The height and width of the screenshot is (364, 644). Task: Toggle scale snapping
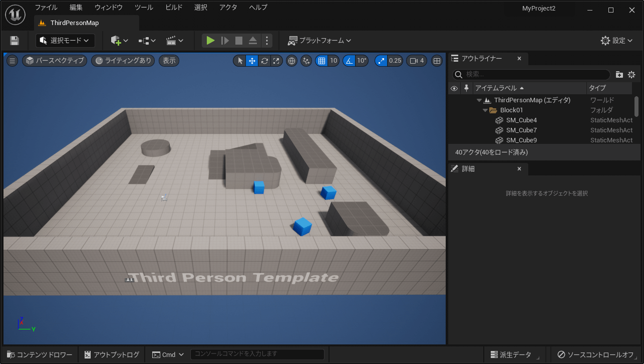tap(381, 61)
